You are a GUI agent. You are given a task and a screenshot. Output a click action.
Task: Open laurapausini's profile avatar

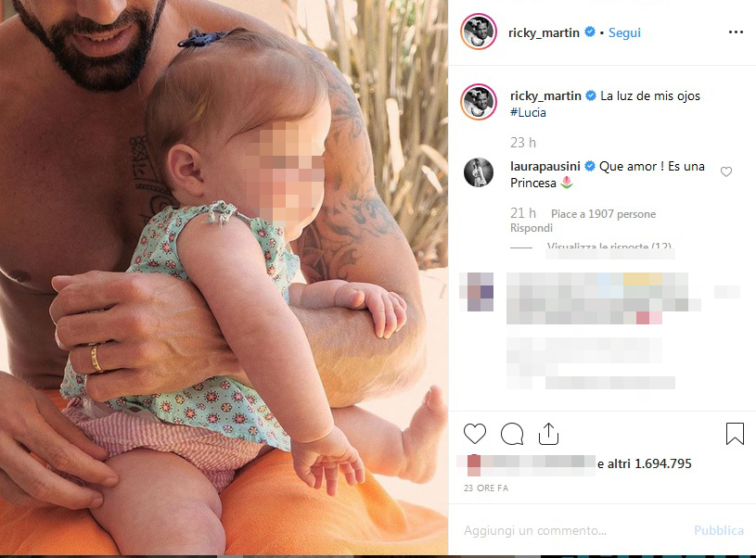point(479,172)
